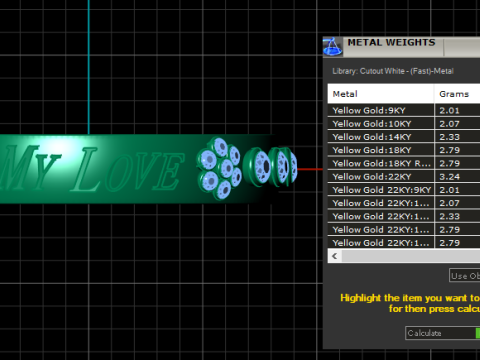Viewport: 480px width, 360px height.
Task: Click the Calculate button
Action: click(443, 333)
